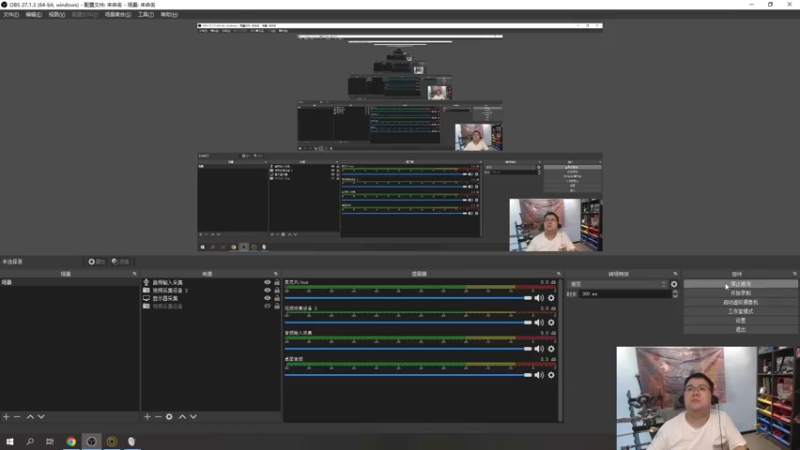Hide the 视频采集设备 2 source eye icon
Image resolution: width=800 pixels, height=450 pixels.
(x=267, y=290)
